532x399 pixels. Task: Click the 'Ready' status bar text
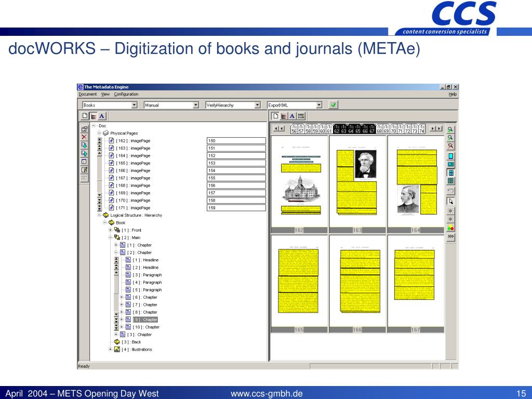coord(84,366)
